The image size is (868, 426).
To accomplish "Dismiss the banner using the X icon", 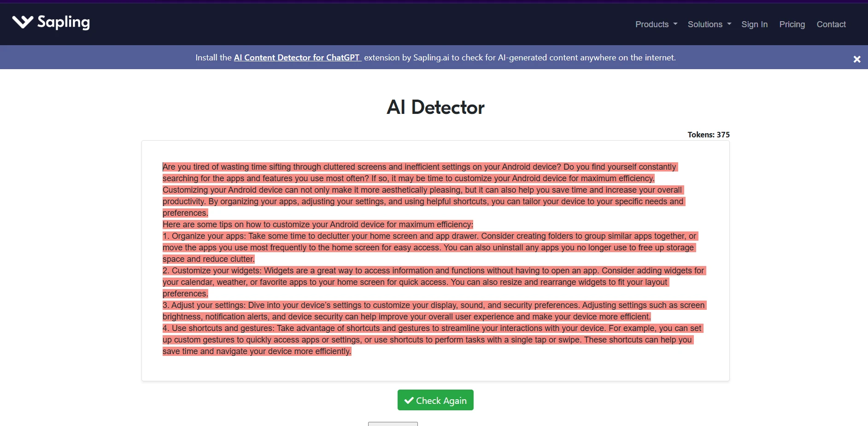I will (857, 59).
